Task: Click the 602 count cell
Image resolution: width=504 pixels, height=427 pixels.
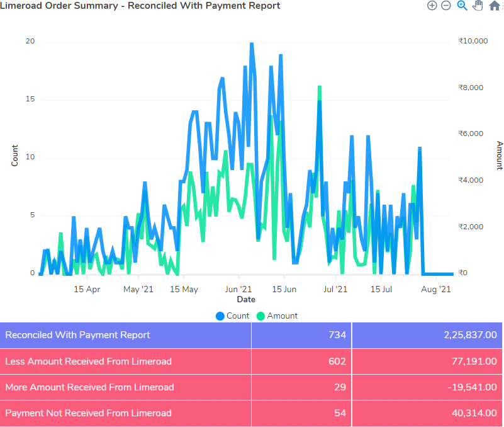Action: pyautogui.click(x=301, y=362)
